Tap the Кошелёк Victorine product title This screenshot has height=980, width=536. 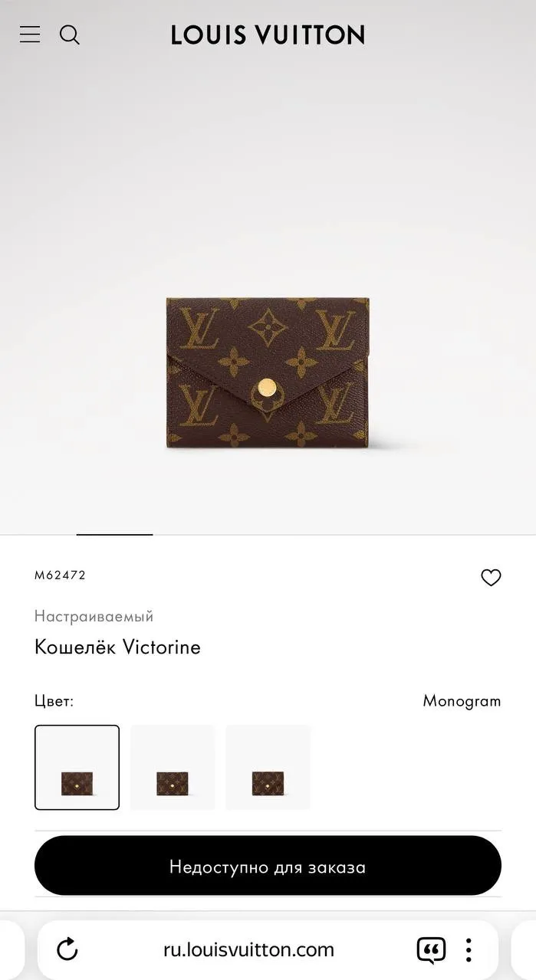point(117,647)
